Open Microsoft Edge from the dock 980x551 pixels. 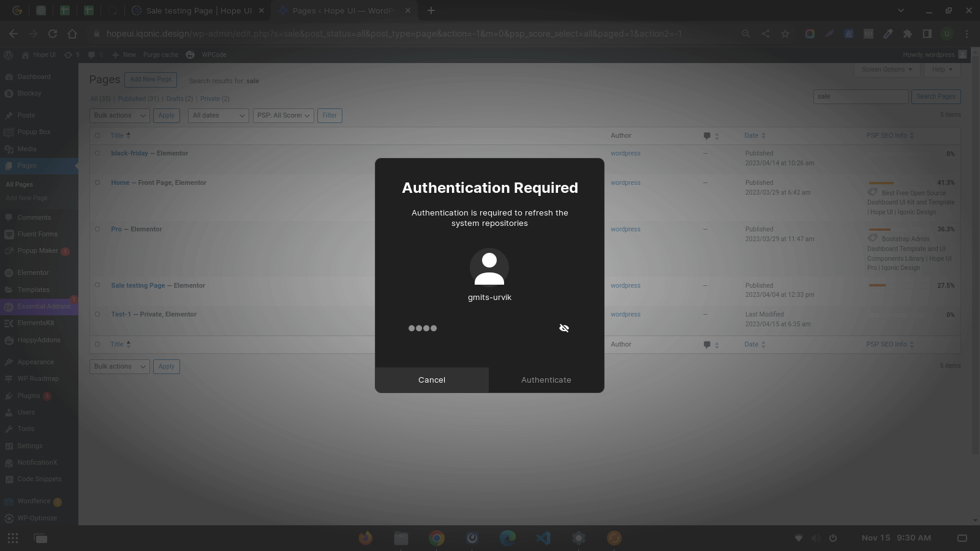pyautogui.click(x=508, y=538)
